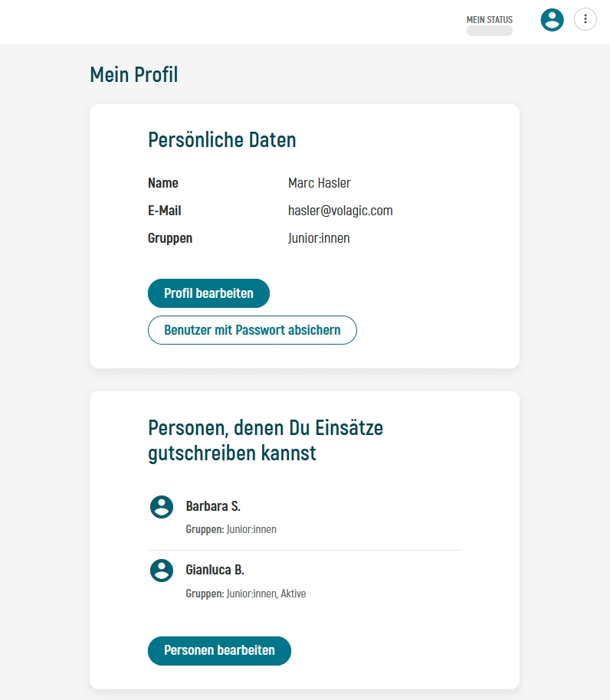Click the Junior:innen value in personal data
610x700 pixels.
319,238
